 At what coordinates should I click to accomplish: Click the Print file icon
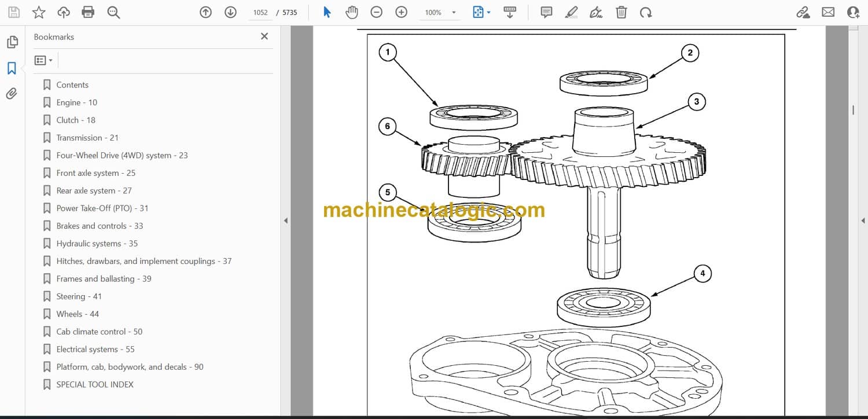(x=88, y=12)
